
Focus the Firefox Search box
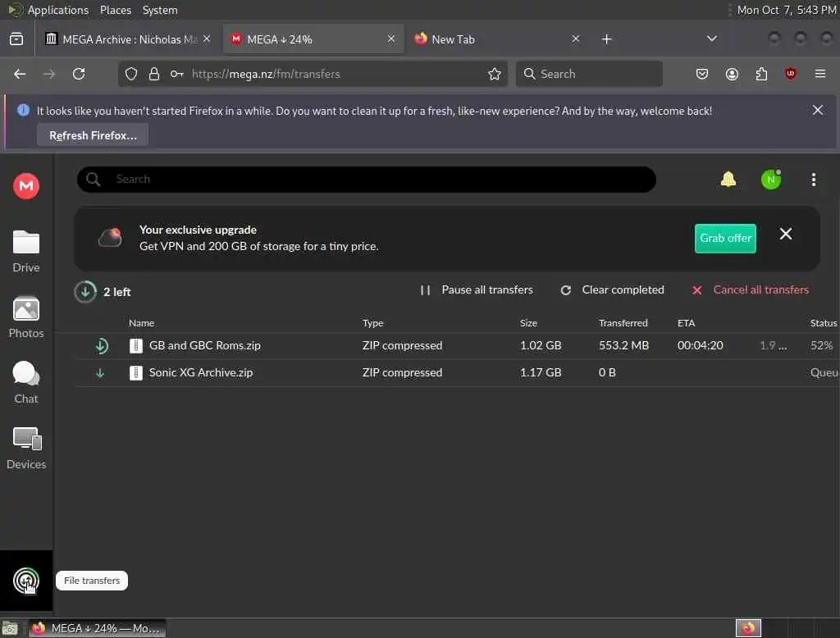589,74
